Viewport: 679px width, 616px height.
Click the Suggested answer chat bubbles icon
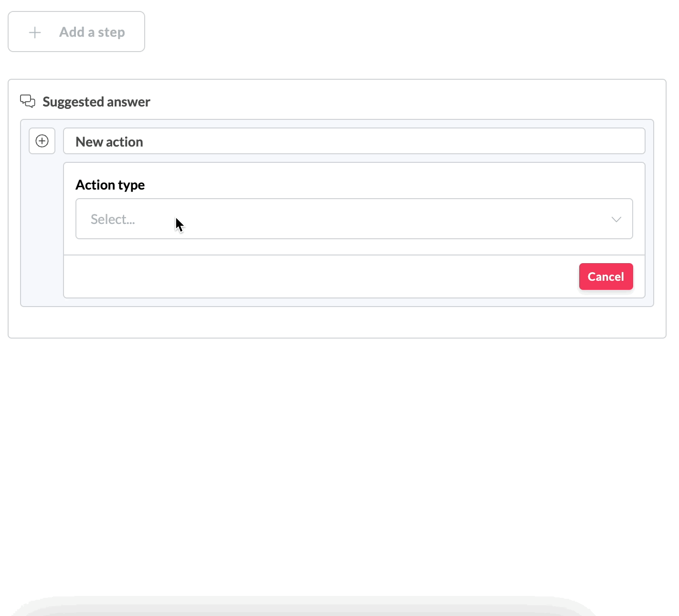(28, 101)
